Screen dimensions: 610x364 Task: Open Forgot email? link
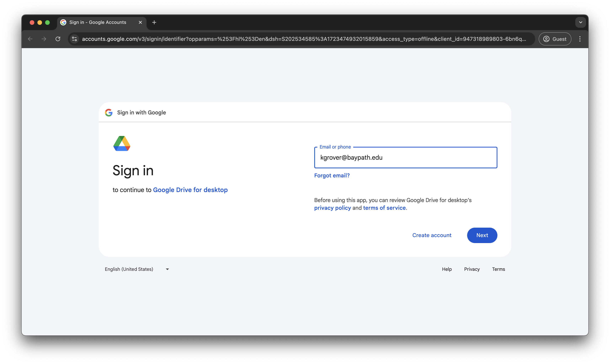click(x=332, y=176)
